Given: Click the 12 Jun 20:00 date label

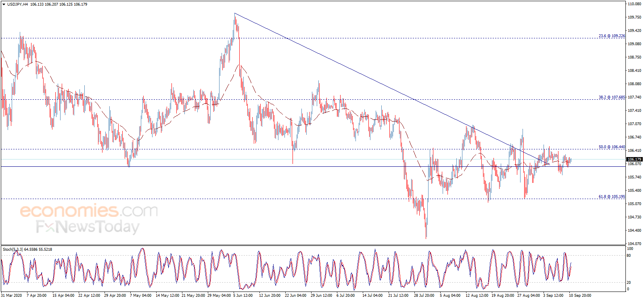Looking at the screenshot, I should click(270, 296).
